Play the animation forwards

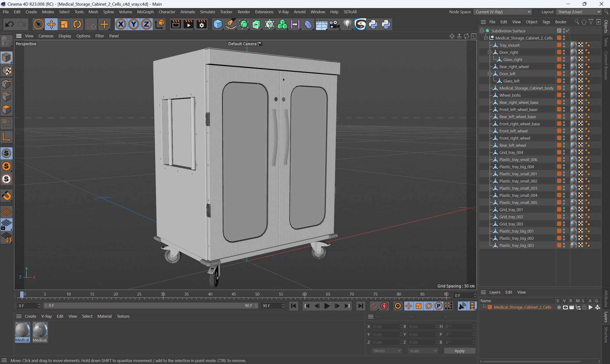(327, 306)
